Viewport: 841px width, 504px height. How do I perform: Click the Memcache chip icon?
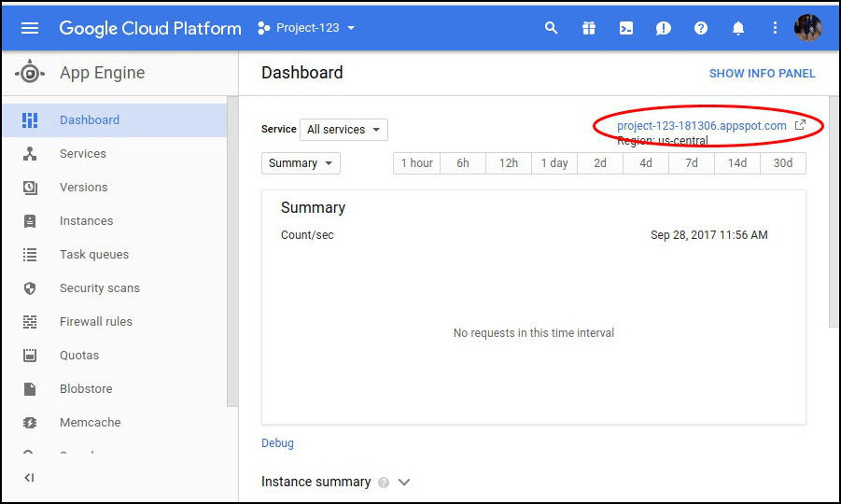click(x=30, y=423)
